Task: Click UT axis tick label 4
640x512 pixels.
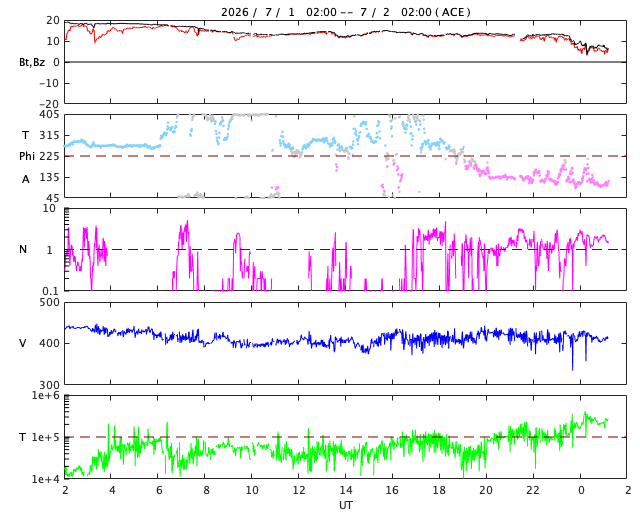Action: tap(112, 490)
